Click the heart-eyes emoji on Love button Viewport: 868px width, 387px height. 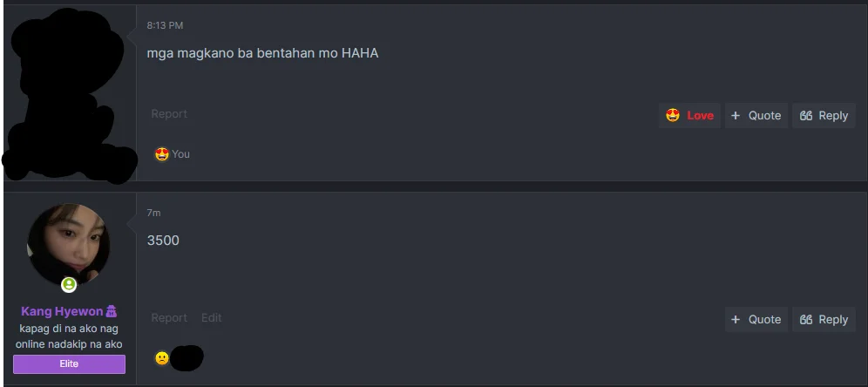click(673, 116)
